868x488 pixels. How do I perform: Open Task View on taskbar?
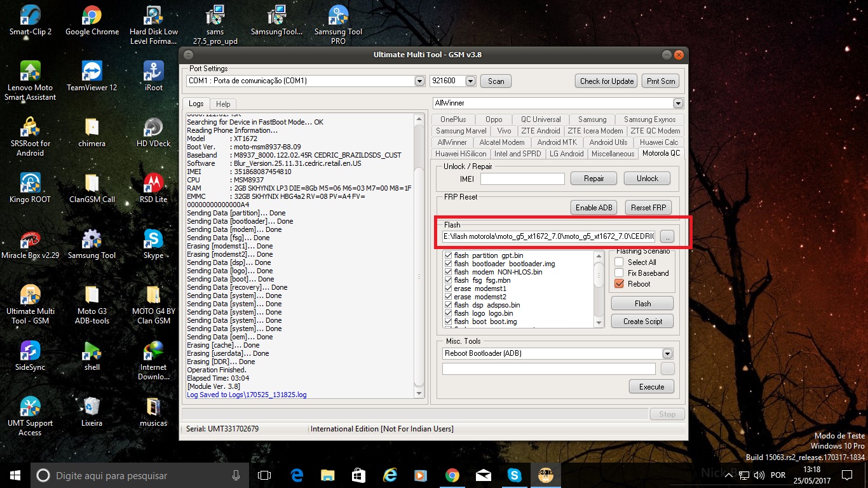(264, 475)
